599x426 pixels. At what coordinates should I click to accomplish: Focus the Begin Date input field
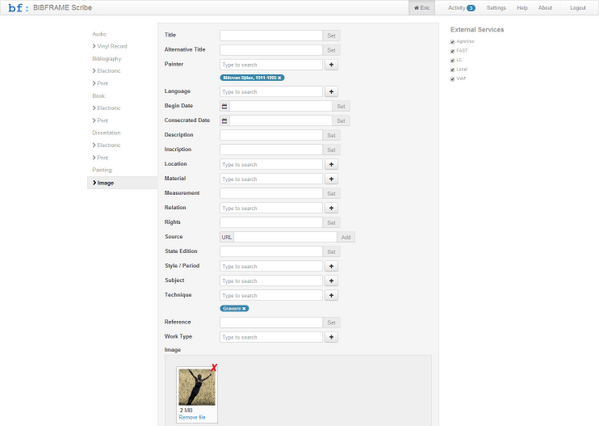(281, 106)
